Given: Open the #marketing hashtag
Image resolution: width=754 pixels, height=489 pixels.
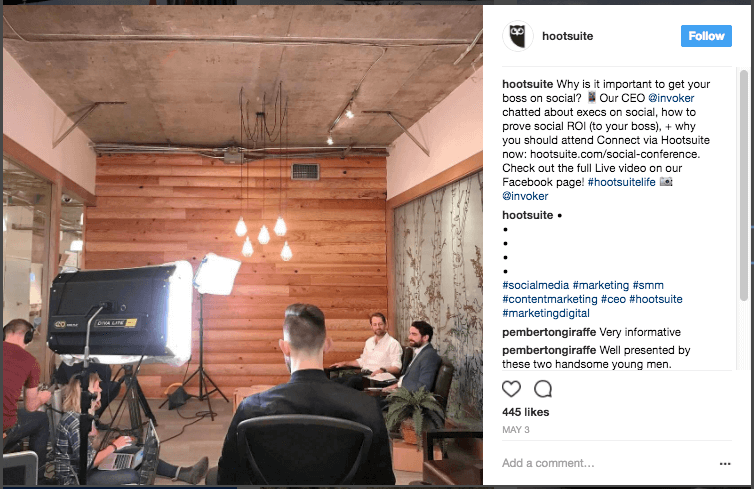Looking at the screenshot, I should pos(601,285).
